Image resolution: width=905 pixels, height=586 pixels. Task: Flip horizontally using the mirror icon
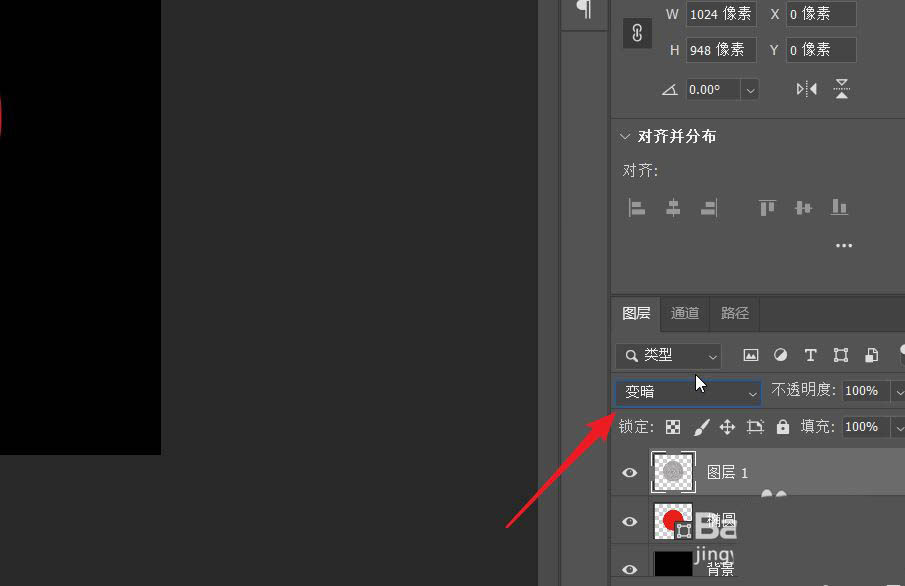[806, 89]
